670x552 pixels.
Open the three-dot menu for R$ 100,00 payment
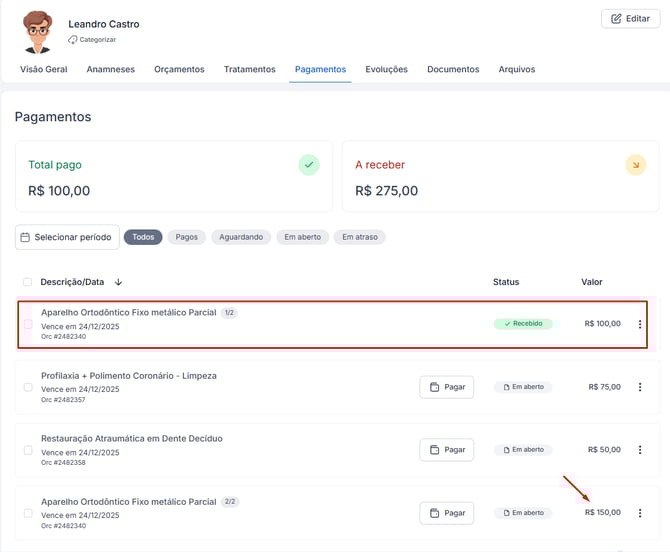[640, 324]
